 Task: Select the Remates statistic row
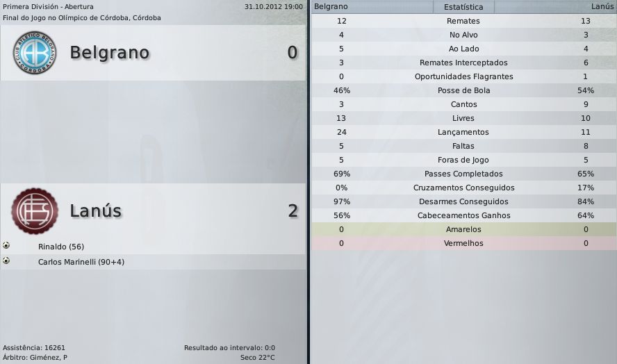463,21
